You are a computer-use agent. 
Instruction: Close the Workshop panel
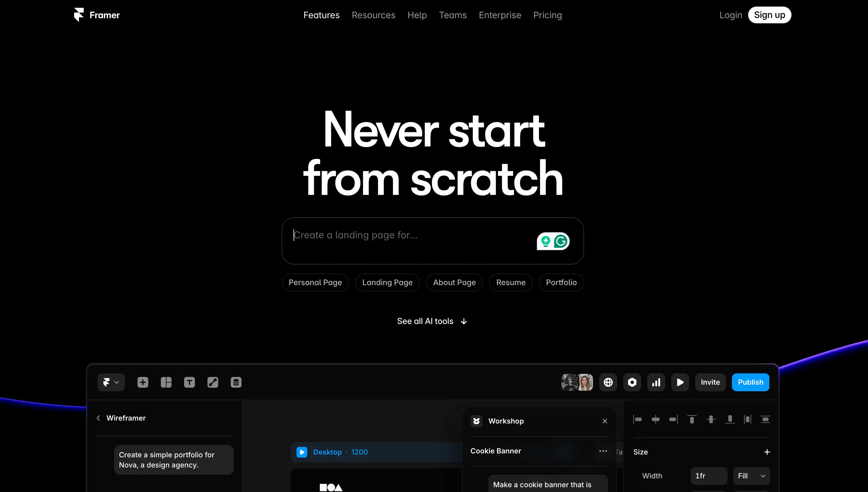click(x=604, y=421)
